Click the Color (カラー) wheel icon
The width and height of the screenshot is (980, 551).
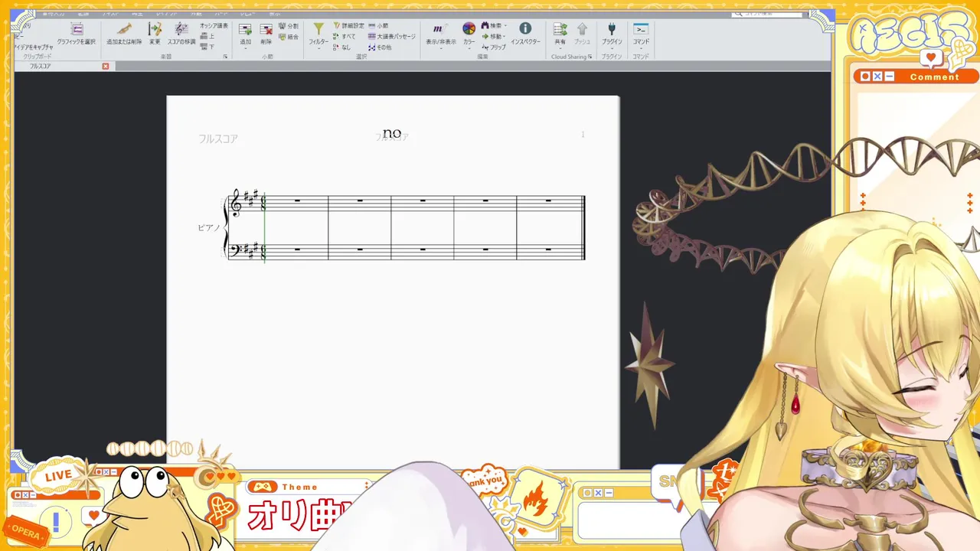469,29
